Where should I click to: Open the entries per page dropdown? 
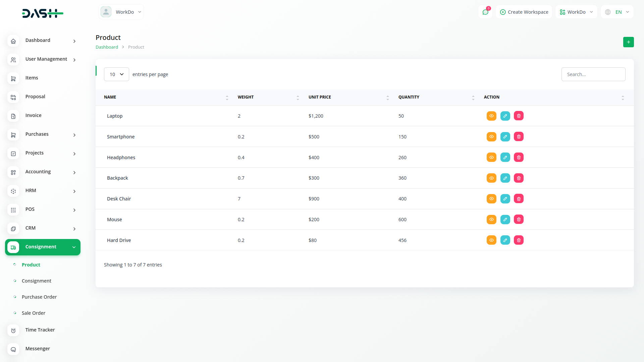(116, 74)
